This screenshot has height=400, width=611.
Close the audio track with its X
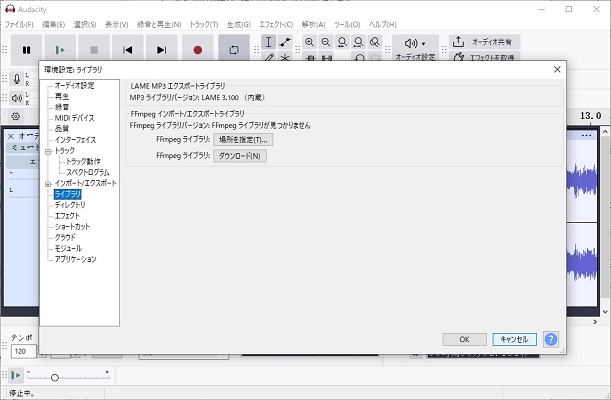[x=11, y=136]
